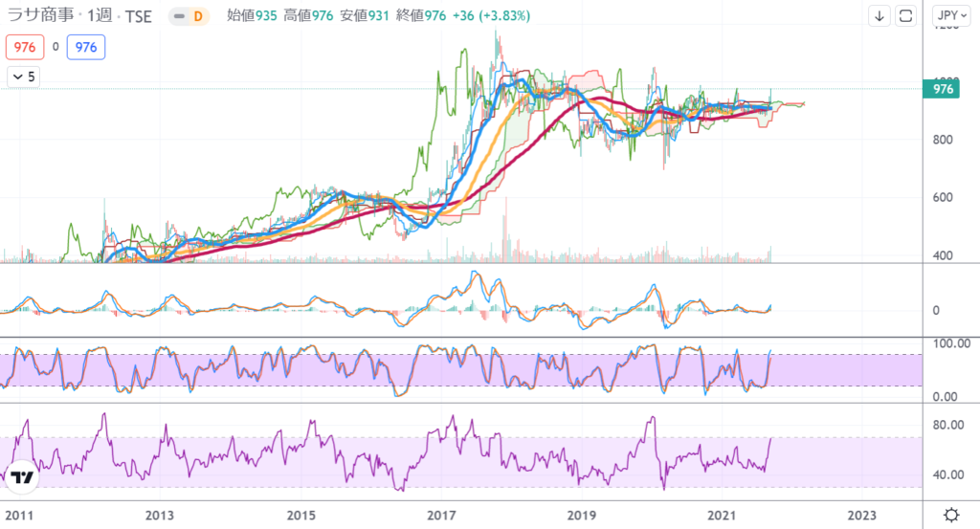The height and width of the screenshot is (529, 980).
Task: Open the JPY currency dropdown
Action: pyautogui.click(x=951, y=15)
